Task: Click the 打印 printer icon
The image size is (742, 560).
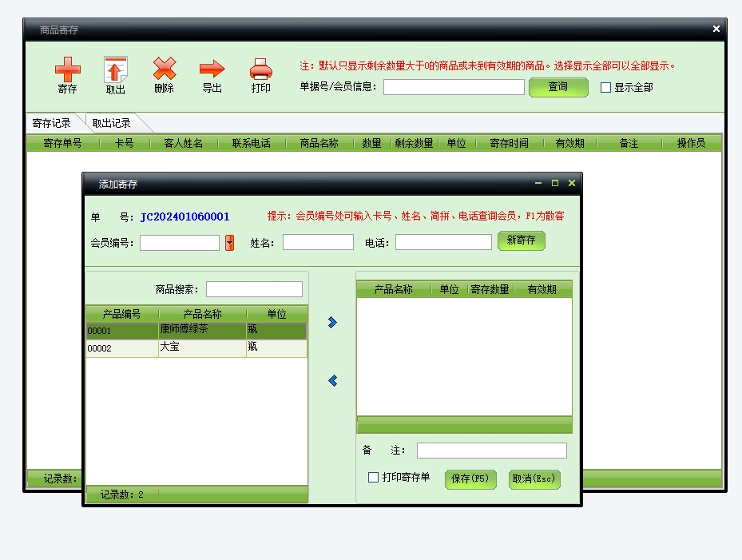Action: (261, 70)
